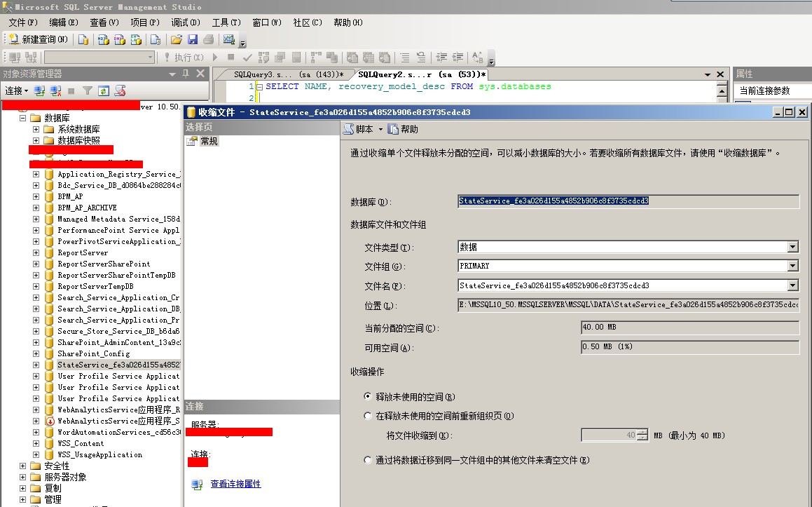The width and height of the screenshot is (812, 507).
Task: Click the Stop icon in Object Explorer toolbar
Action: coord(71,91)
